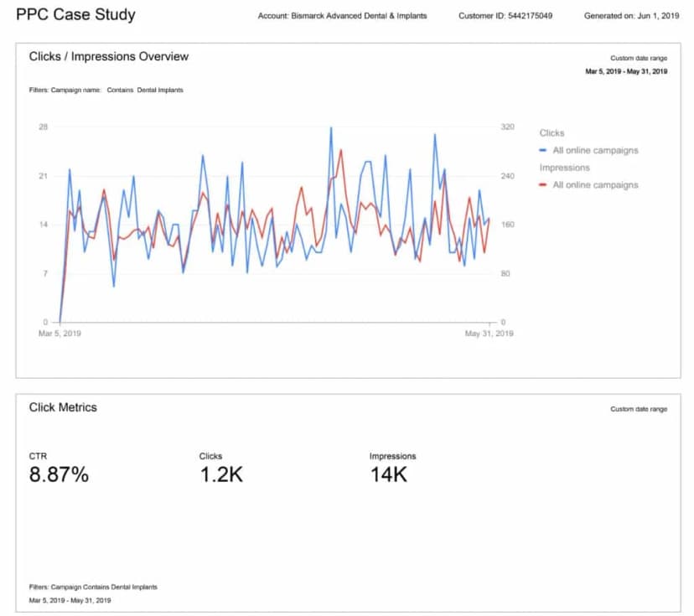Click the red Impressions legend marker

pyautogui.click(x=544, y=185)
